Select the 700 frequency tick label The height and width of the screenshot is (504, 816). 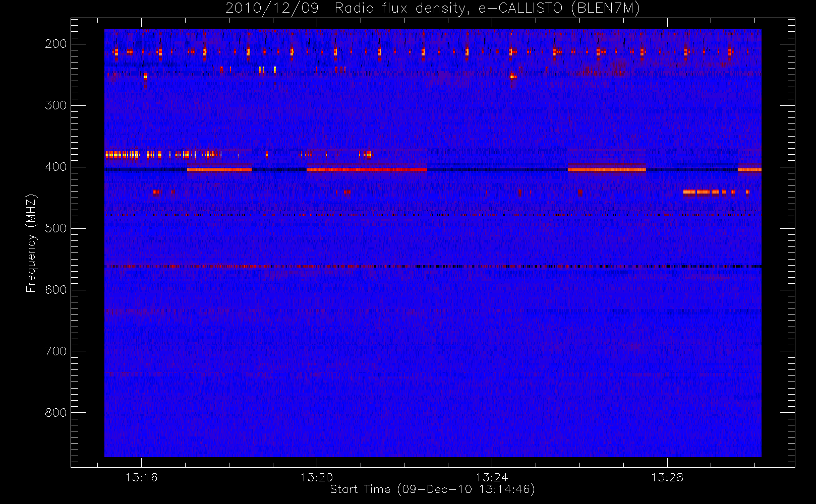[x=55, y=351]
